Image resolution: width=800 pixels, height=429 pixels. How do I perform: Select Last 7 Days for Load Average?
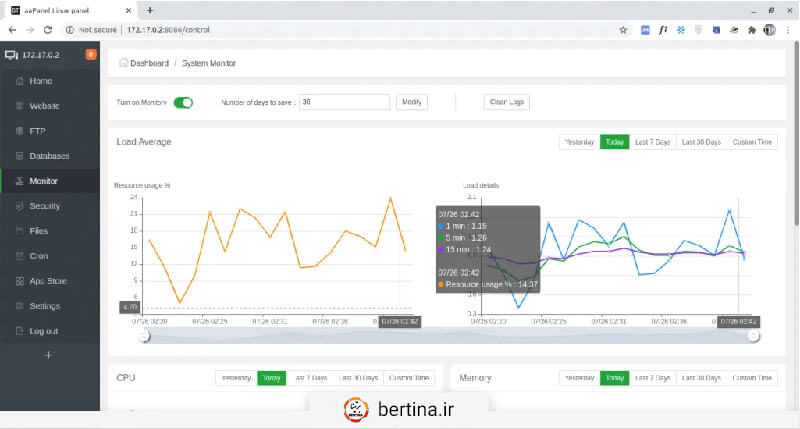pyautogui.click(x=650, y=142)
